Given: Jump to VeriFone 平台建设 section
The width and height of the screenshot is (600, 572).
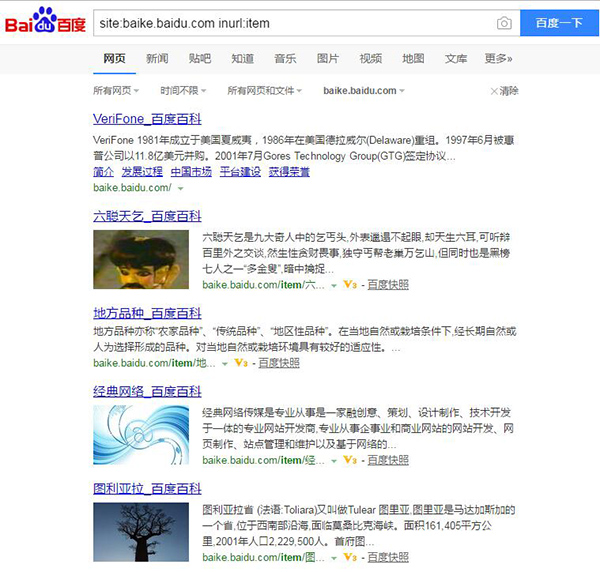Looking at the screenshot, I should pyautogui.click(x=240, y=172).
